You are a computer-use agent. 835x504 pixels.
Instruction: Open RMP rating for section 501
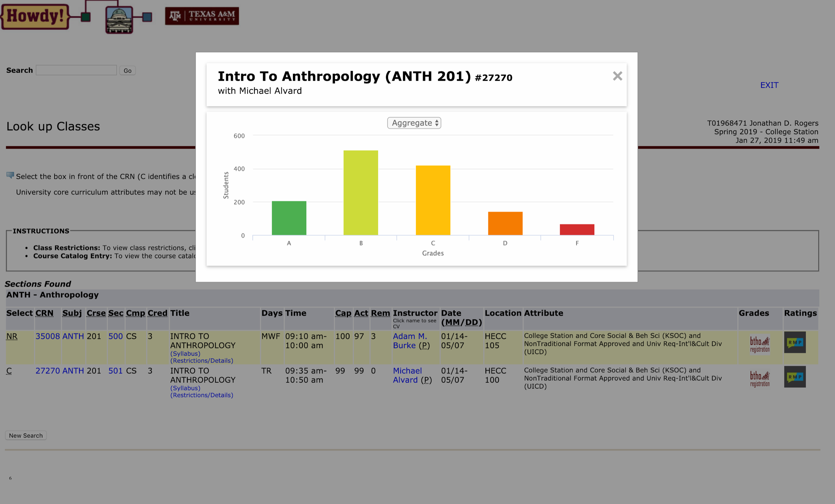tap(794, 377)
